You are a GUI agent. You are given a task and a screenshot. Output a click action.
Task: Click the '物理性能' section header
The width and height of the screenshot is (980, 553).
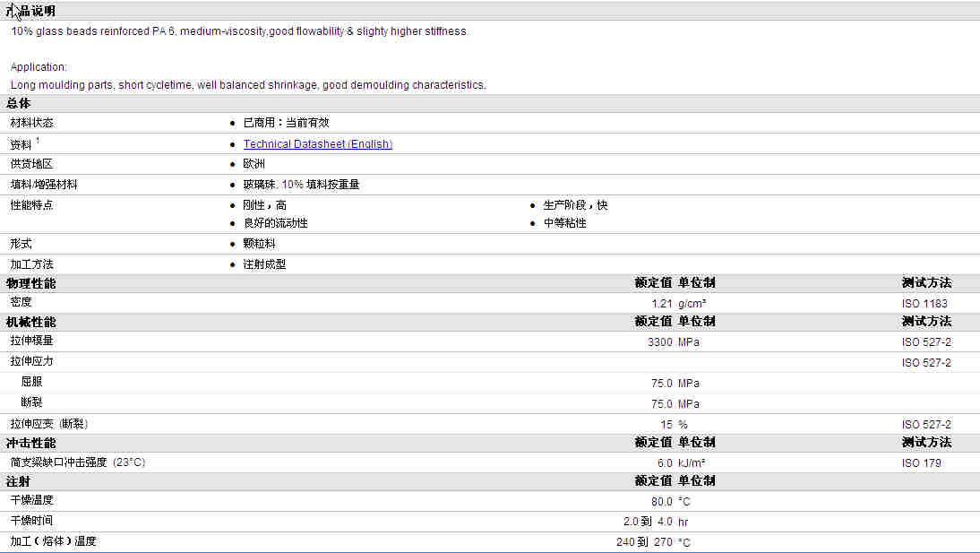pyautogui.click(x=31, y=283)
